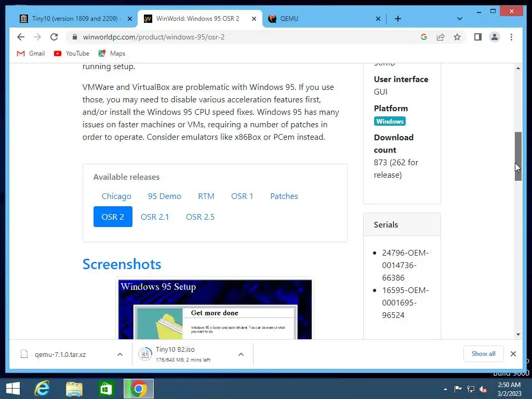
Task: Click the page scrollbar up arrow
Action: [518, 68]
